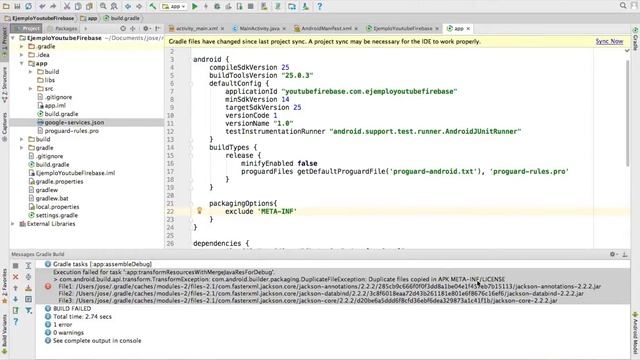Open the Gradle panel on right edge

pos(636,39)
